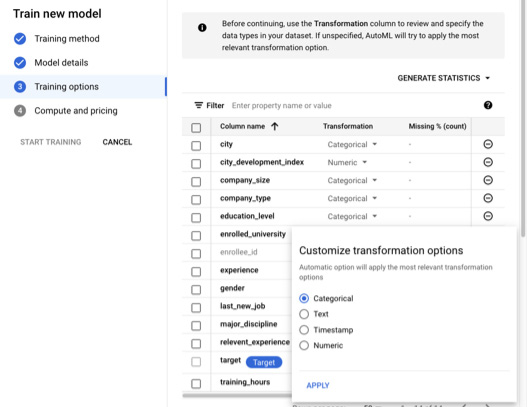The height and width of the screenshot is (407, 527).
Task: Click the Missing % (count) header
Action: (x=437, y=126)
